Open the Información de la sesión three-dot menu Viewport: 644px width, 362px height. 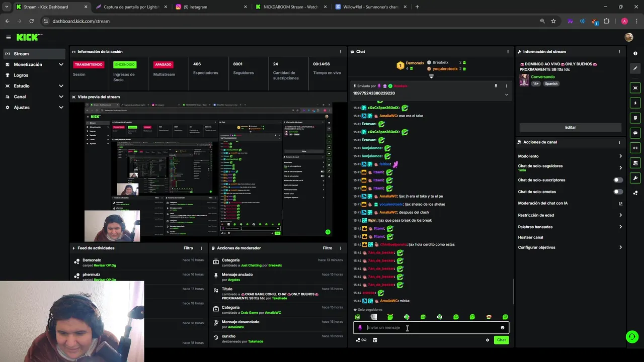pyautogui.click(x=341, y=52)
